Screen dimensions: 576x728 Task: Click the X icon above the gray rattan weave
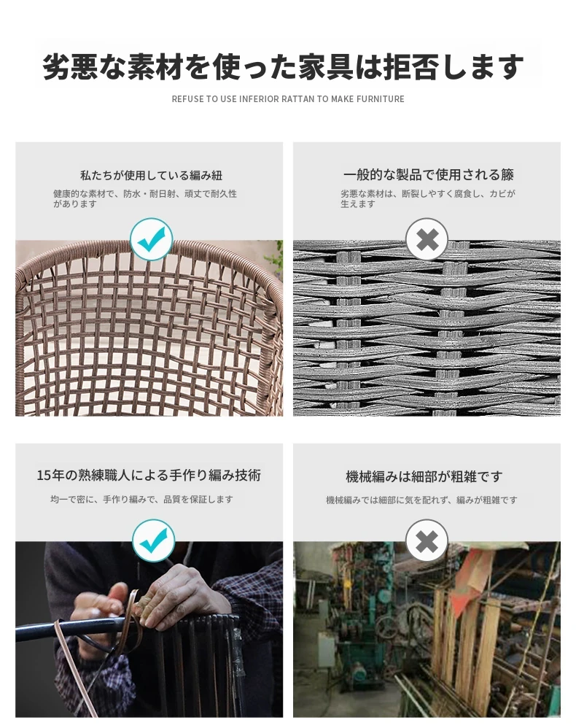tap(427, 239)
